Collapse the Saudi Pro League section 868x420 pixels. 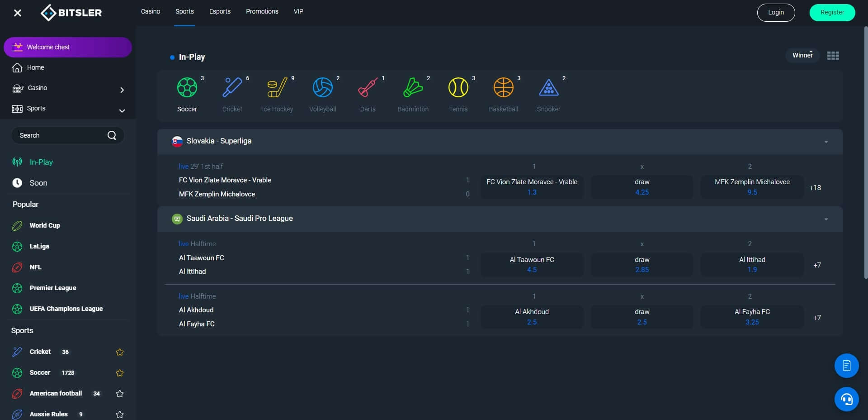coord(826,219)
